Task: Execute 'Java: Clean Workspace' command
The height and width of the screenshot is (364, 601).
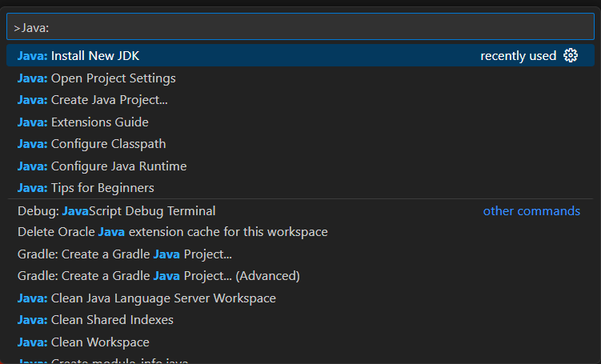Action: (300, 342)
